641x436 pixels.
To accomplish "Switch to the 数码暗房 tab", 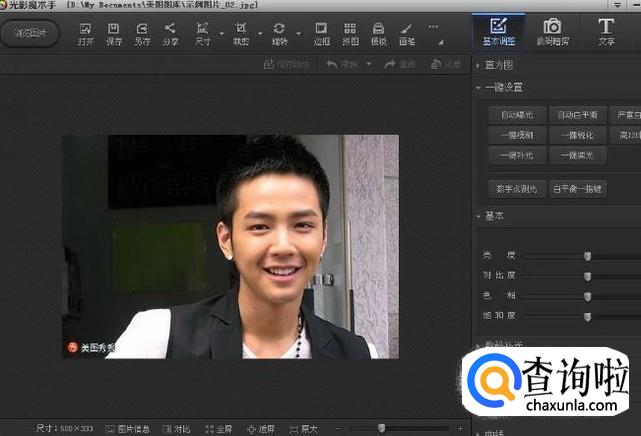I will point(551,32).
